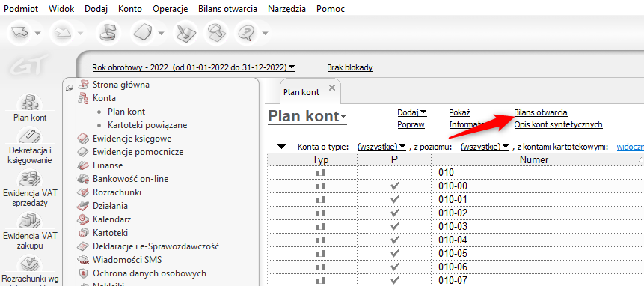Screen dimensions: 644x286
Task: Expand the help icon dropdown
Action: click(265, 33)
